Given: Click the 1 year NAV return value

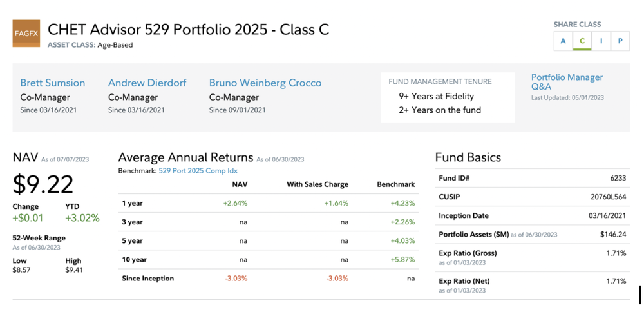Looking at the screenshot, I should point(235,203).
